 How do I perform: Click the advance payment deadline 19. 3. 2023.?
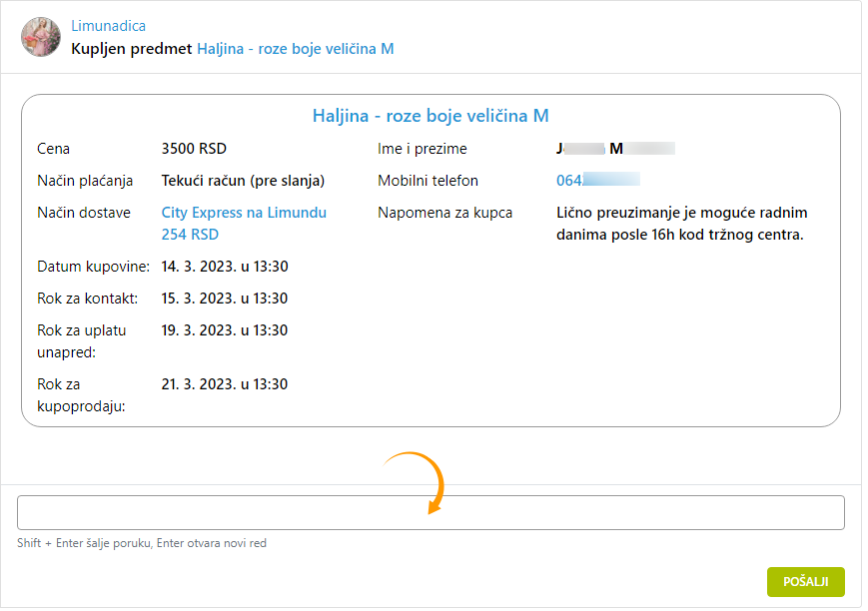224,331
